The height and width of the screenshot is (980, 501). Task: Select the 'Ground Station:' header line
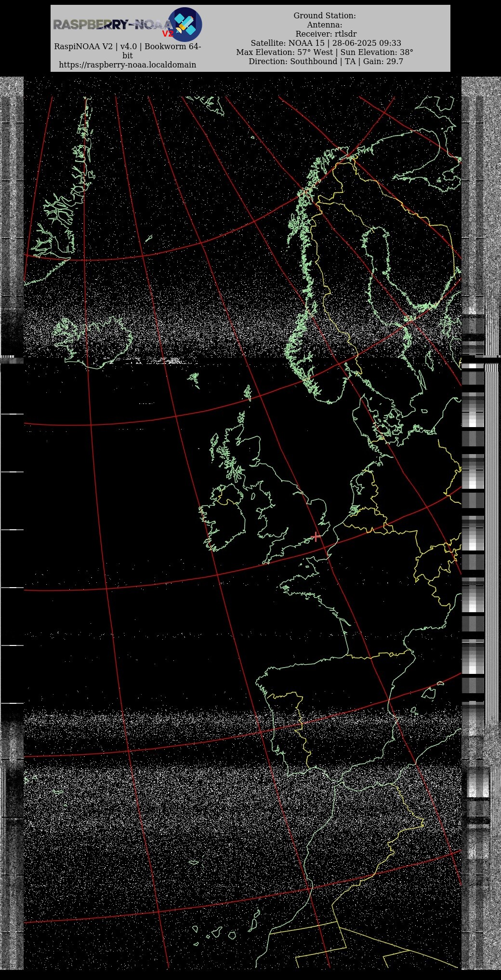tap(325, 16)
